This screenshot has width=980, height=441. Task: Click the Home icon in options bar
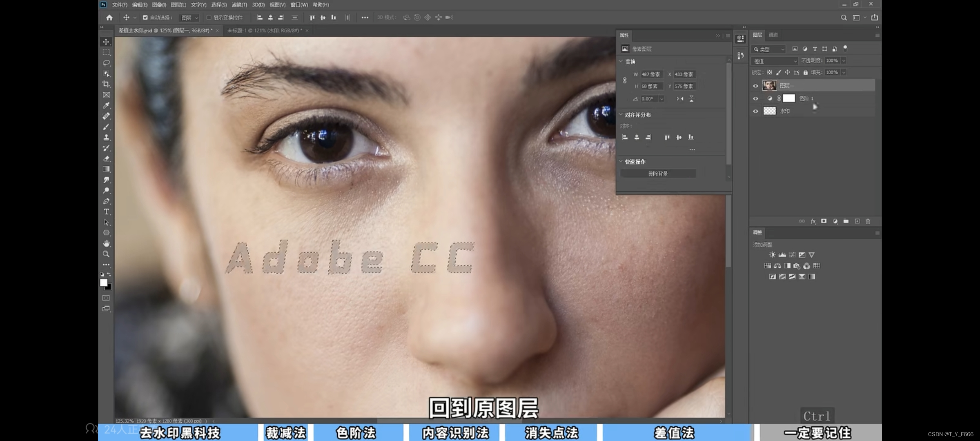click(x=109, y=18)
